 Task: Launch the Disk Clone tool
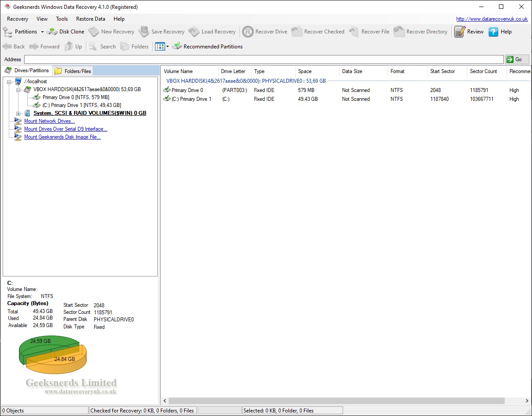[x=66, y=32]
